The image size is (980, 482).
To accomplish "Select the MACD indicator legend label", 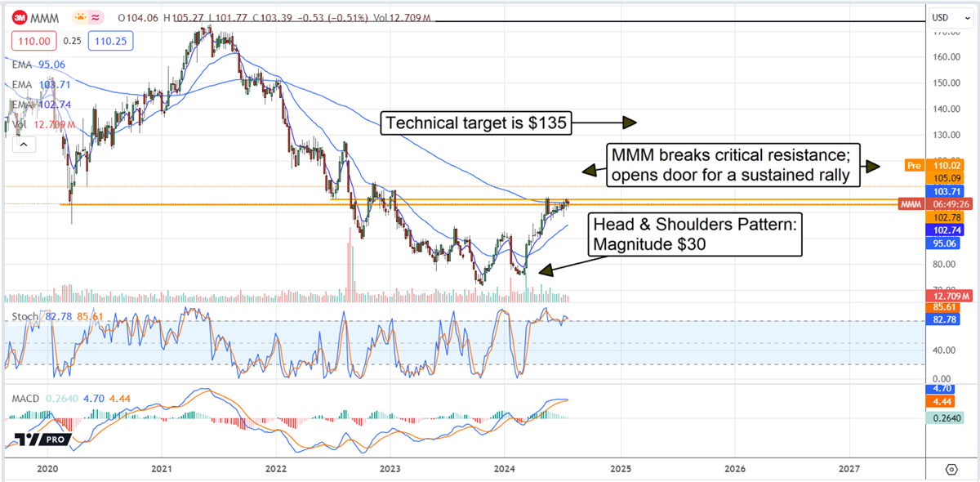I will pyautogui.click(x=27, y=399).
